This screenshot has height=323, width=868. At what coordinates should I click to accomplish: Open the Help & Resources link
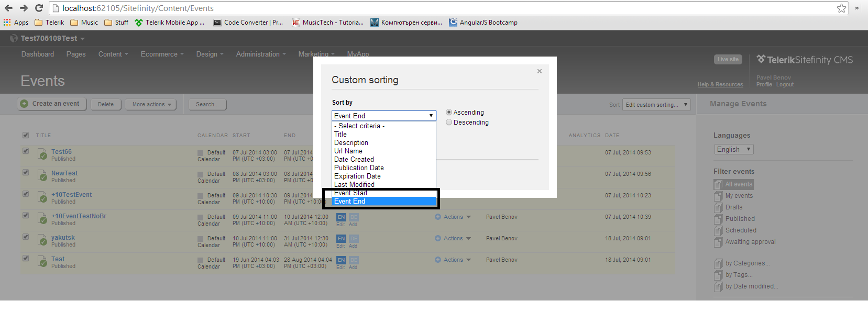point(720,85)
